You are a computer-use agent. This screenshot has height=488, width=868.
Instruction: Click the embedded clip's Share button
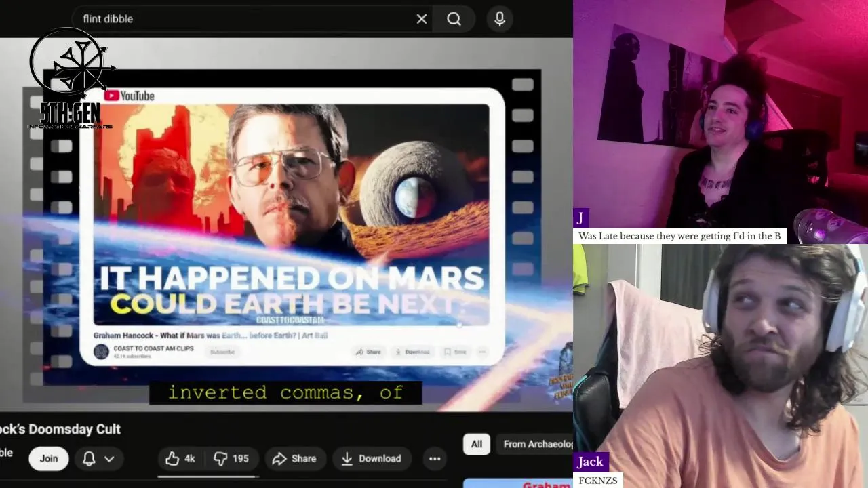pos(368,352)
